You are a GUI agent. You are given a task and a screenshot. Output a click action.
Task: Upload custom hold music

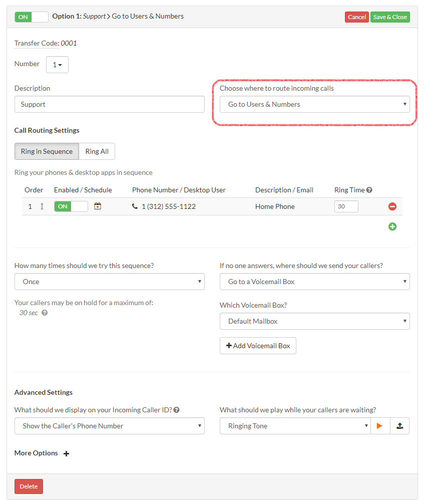399,425
